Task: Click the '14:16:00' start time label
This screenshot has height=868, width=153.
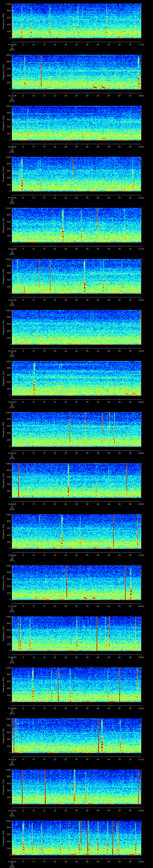Action: pyautogui.click(x=12, y=44)
